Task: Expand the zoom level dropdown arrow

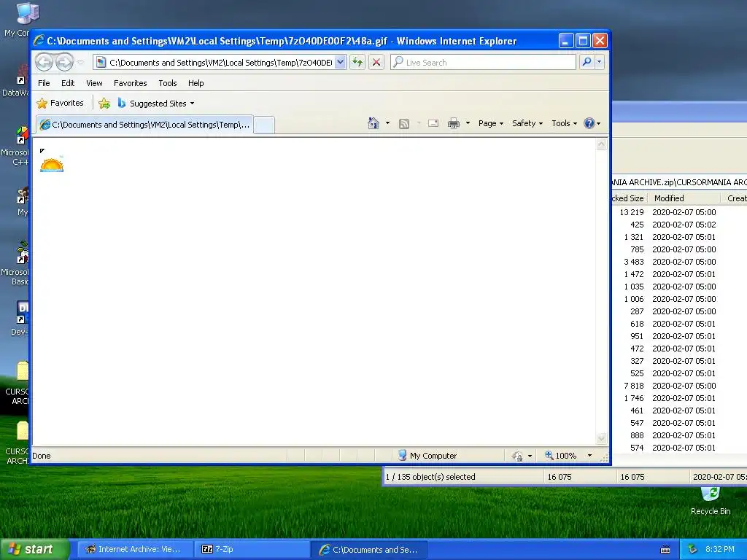Action: (589, 456)
